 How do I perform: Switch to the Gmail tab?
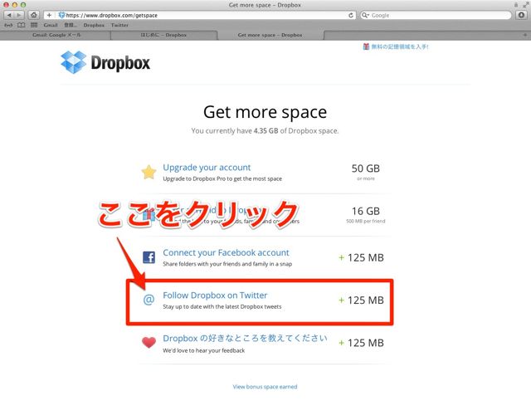56,35
